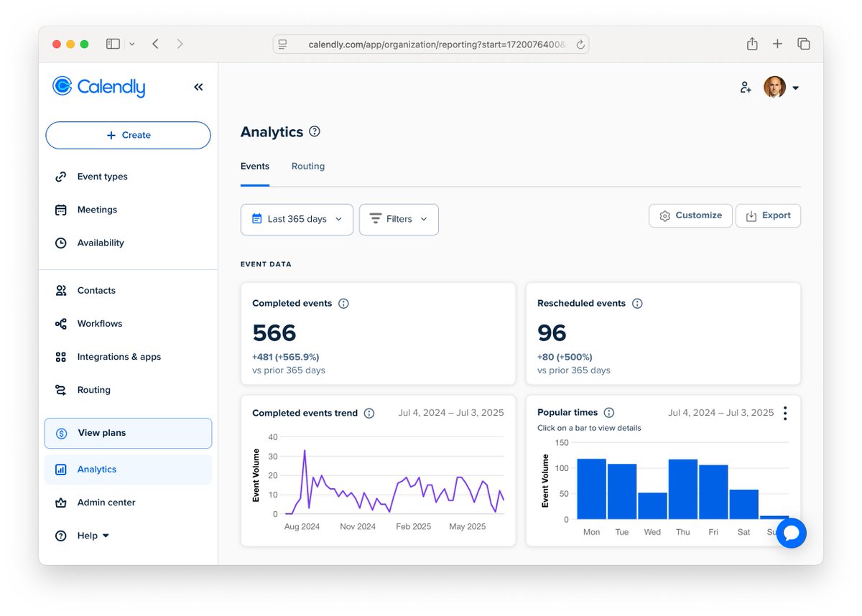Click the browser sidebar toggle icon
This screenshot has width=862, height=616.
coord(113,44)
